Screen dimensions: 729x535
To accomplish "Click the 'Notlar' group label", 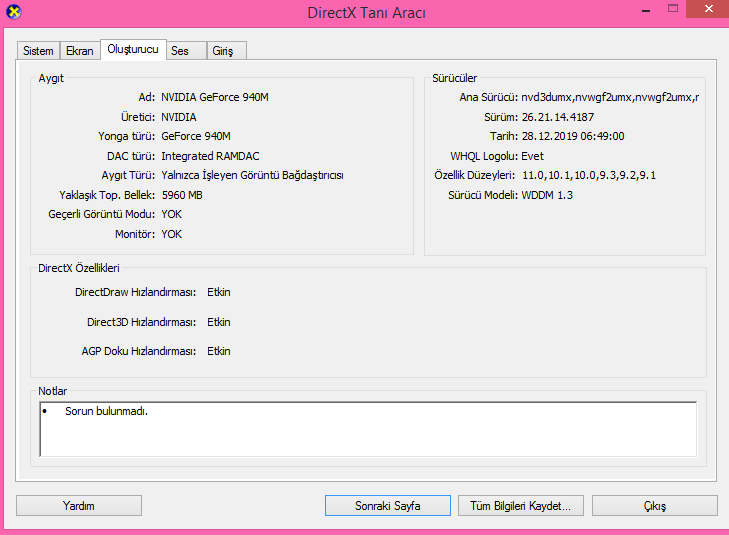I will point(53,391).
